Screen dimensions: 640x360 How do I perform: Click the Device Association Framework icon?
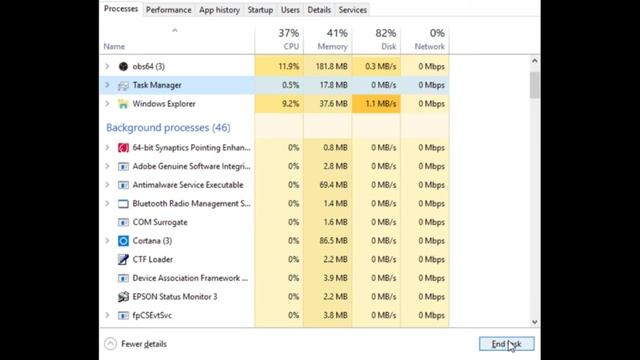click(123, 278)
